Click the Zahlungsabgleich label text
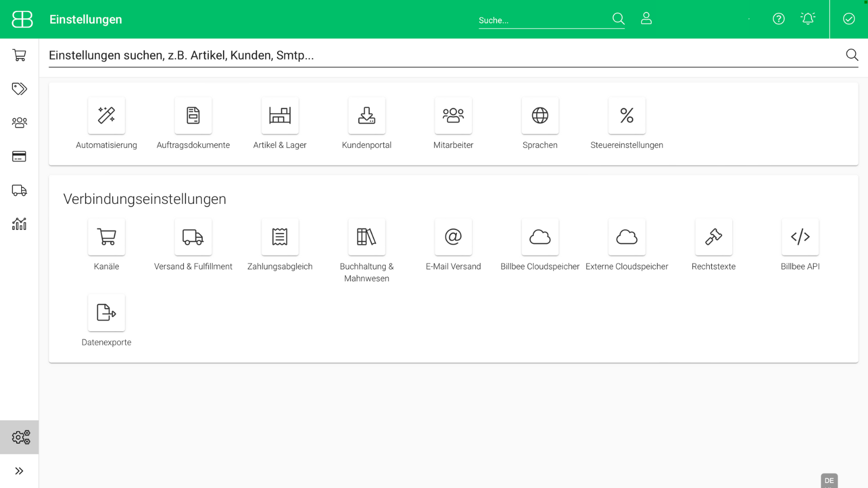This screenshot has height=488, width=868. tap(280, 267)
